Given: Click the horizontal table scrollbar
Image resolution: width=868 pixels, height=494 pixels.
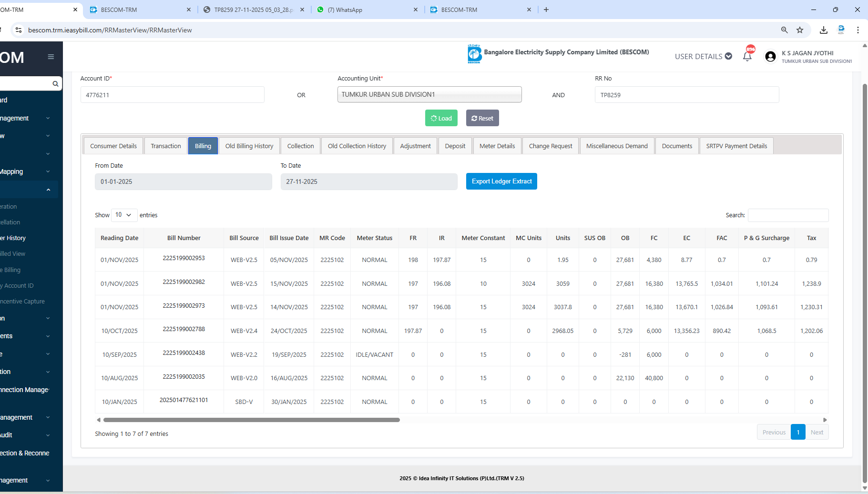Looking at the screenshot, I should [251, 420].
